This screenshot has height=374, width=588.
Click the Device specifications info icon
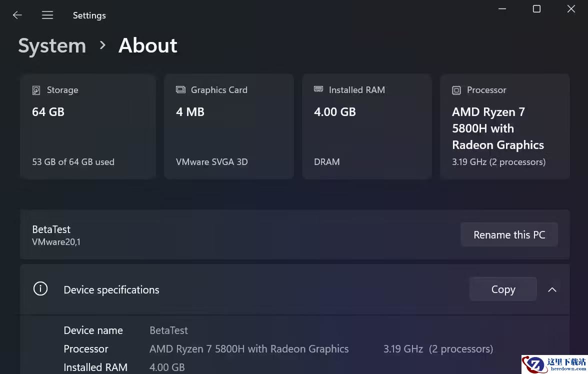(x=40, y=289)
